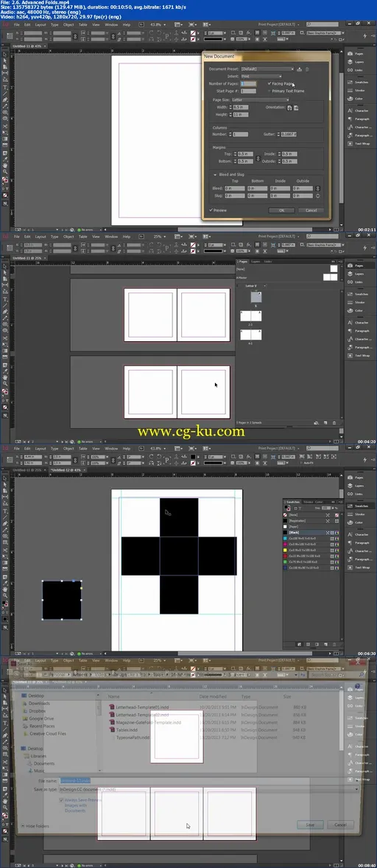Image resolution: width=377 pixels, height=868 pixels.
Task: Open 25% zoom dropdown in Pages panel frame
Action: [159, 237]
